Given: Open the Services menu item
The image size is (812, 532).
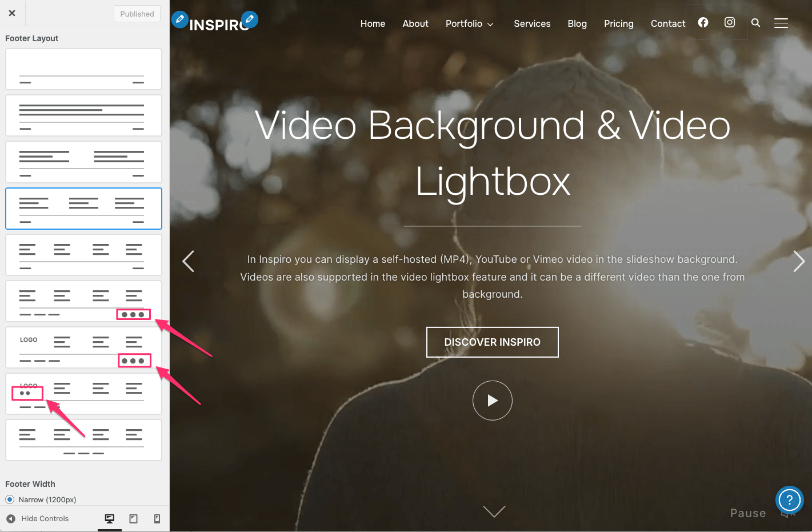Looking at the screenshot, I should point(531,23).
